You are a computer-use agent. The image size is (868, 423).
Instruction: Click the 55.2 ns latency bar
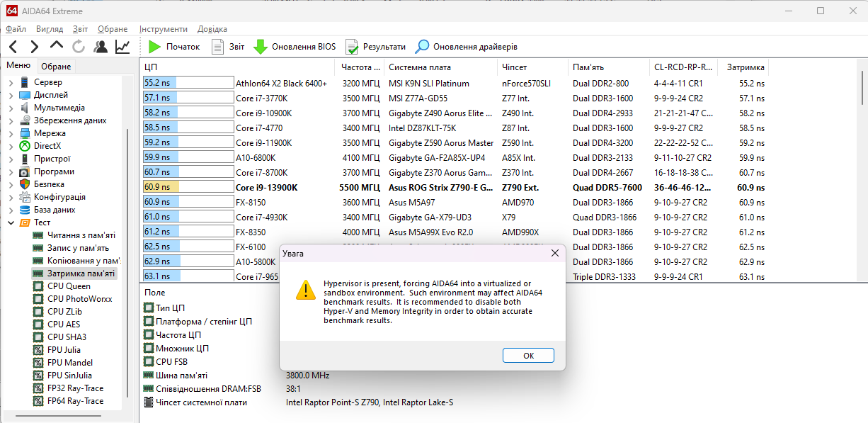(188, 84)
